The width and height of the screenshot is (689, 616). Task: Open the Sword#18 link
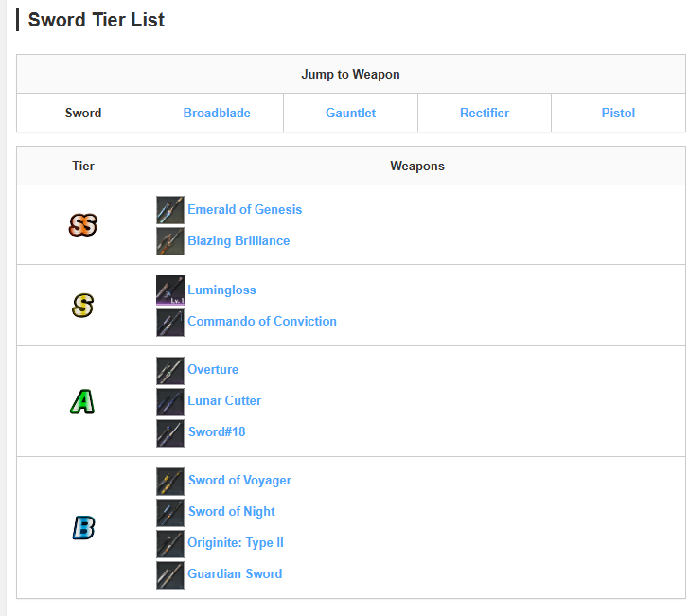pyautogui.click(x=217, y=431)
